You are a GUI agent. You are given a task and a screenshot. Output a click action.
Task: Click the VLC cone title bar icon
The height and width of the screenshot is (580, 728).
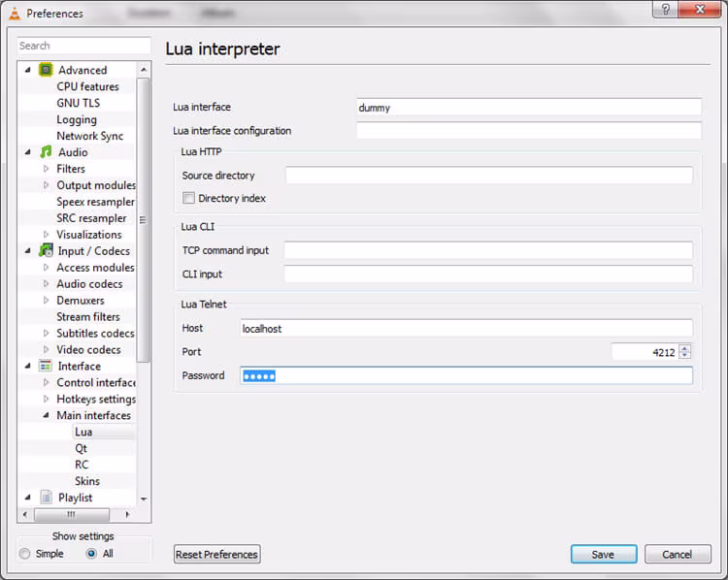(x=15, y=14)
